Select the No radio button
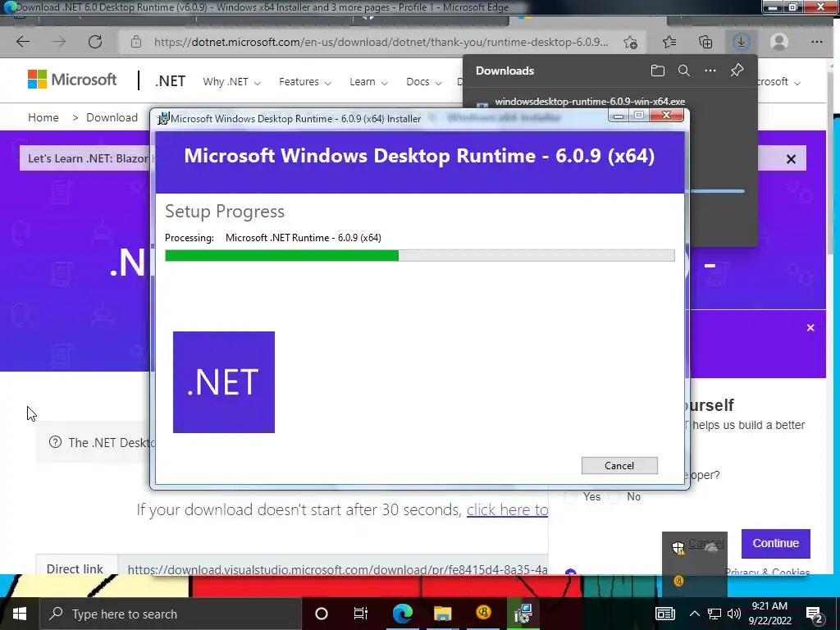The width and height of the screenshot is (840, 630). 614,497
